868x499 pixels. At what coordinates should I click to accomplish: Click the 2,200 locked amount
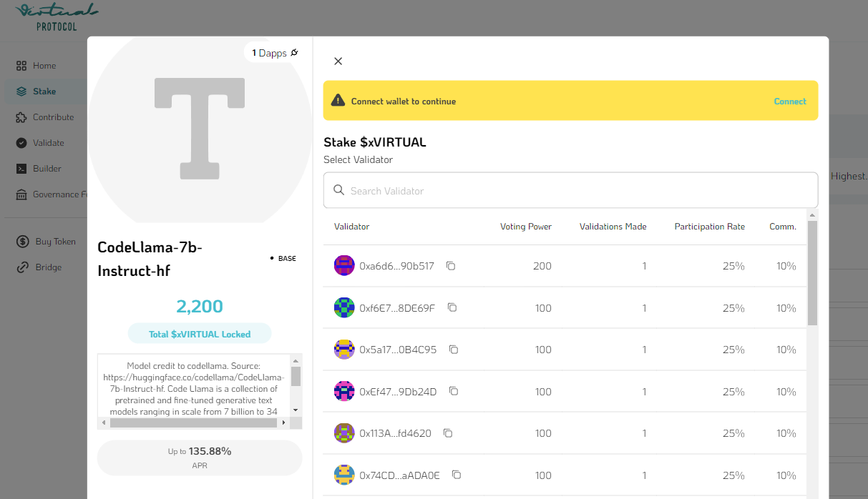coord(200,307)
